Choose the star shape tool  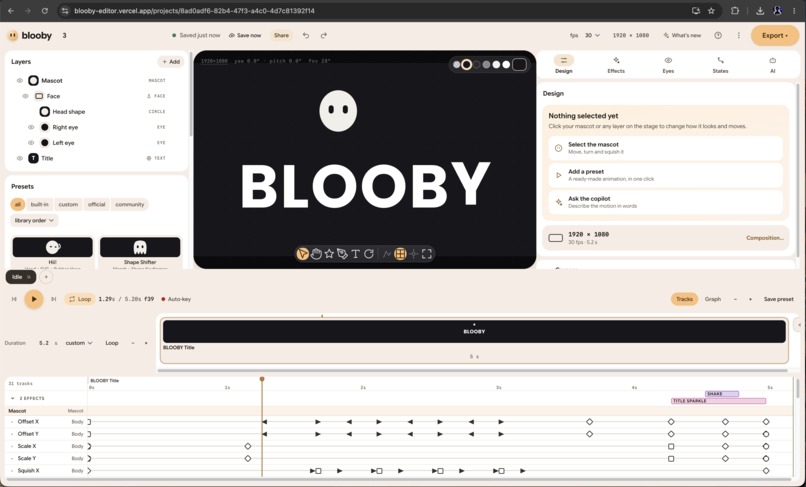(329, 254)
